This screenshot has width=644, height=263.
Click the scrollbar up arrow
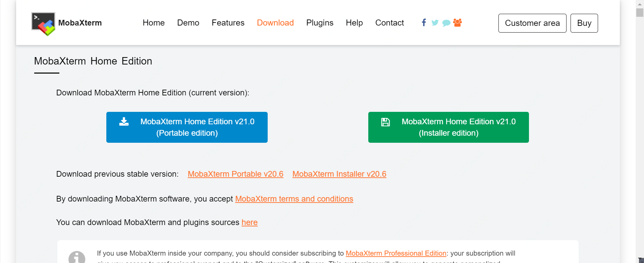coord(640,4)
